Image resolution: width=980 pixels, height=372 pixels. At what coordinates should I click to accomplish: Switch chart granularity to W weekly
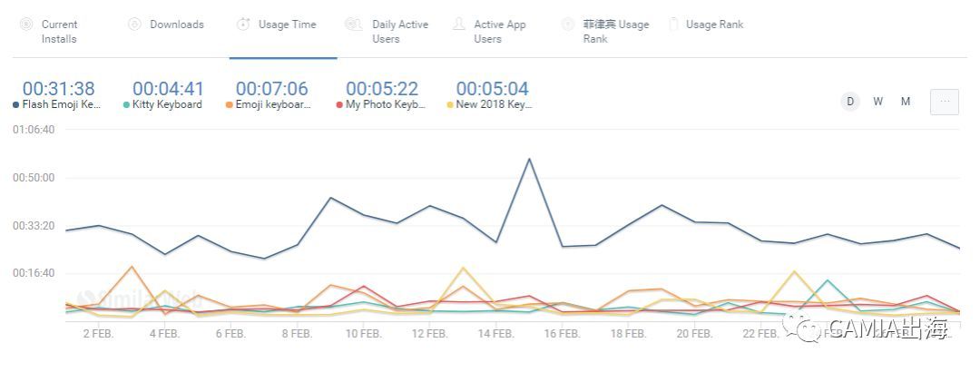878,102
